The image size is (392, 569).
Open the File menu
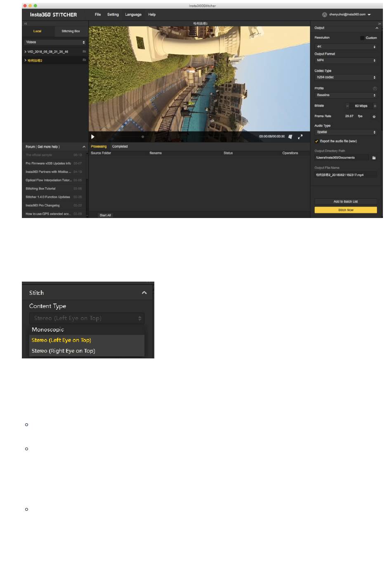pos(98,14)
